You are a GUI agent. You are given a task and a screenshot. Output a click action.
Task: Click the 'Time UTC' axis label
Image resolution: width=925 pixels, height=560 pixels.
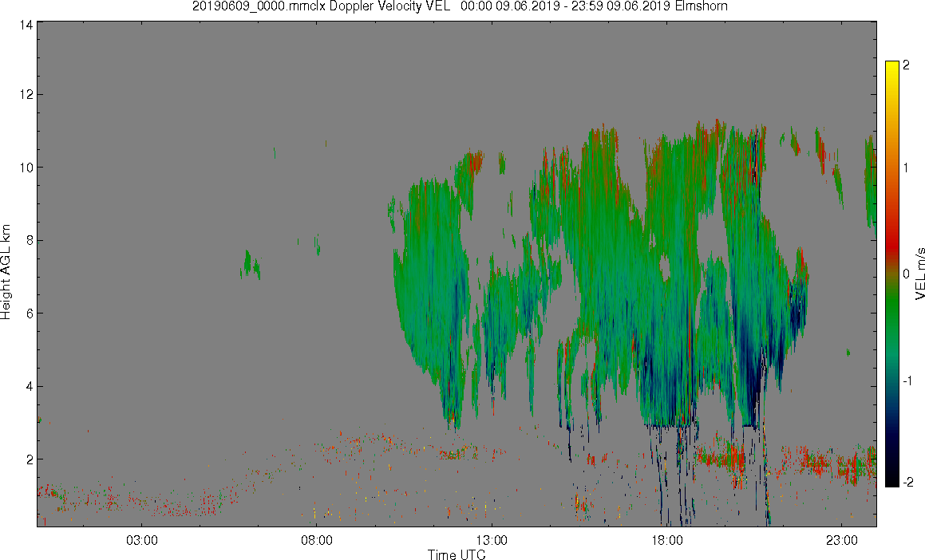457,554
